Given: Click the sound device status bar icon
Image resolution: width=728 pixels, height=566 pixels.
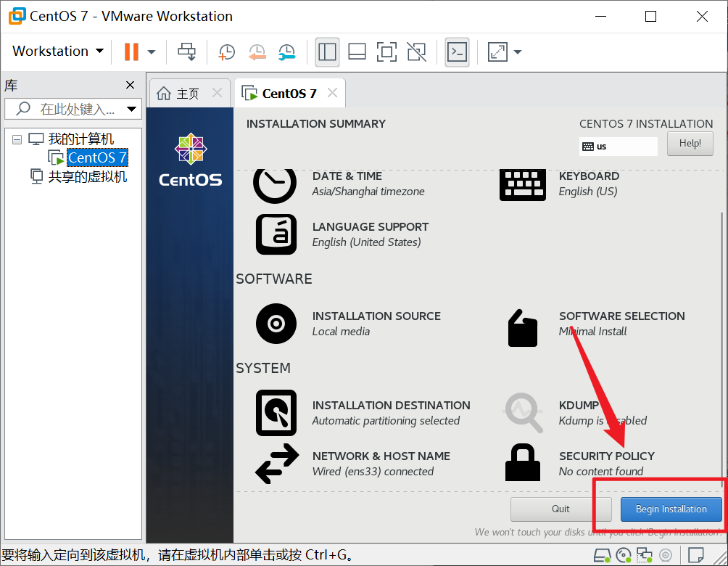Looking at the screenshot, I should (666, 555).
